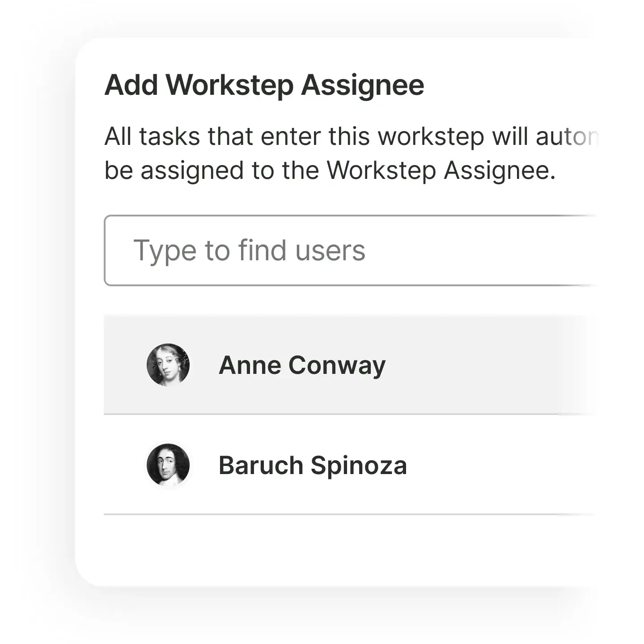Click the Baruch Spinoza row's empty area

pyautogui.click(x=492, y=465)
